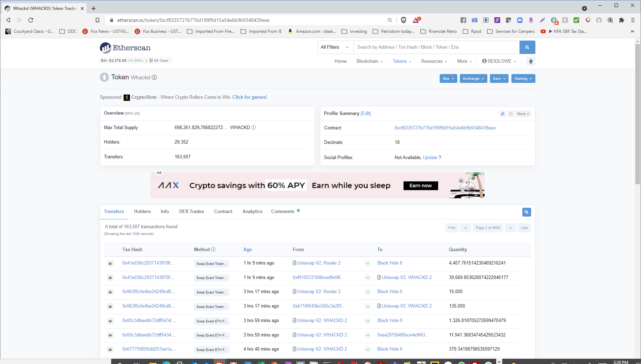Image resolution: width=641 pixels, height=364 pixels.
Task: Click the Update social profiles link
Action: (x=430, y=158)
